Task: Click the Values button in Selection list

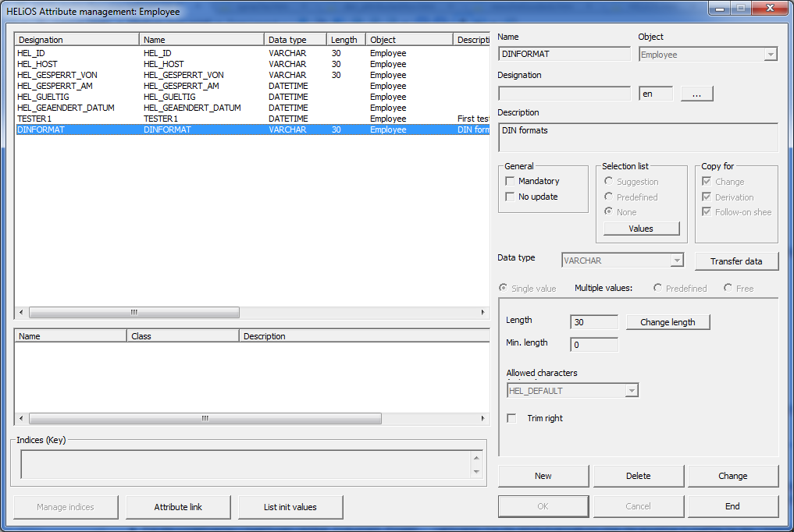Action: click(641, 229)
